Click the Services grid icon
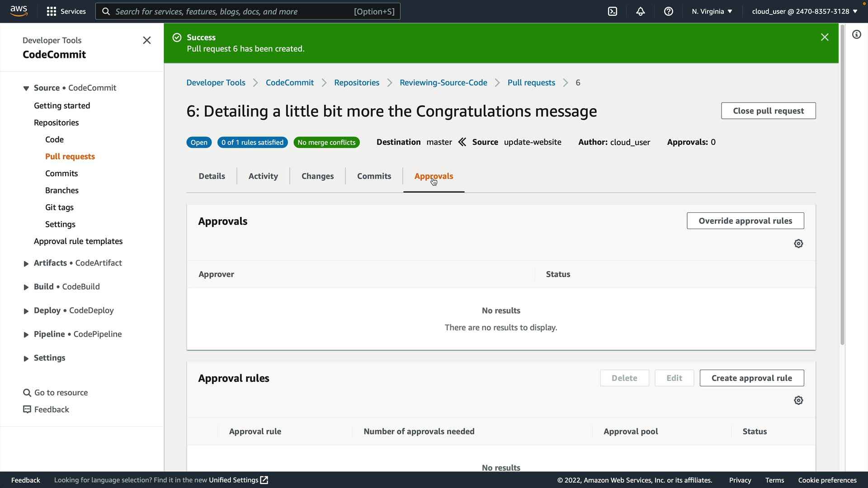Screen dimensions: 868x488 click(x=52, y=11)
